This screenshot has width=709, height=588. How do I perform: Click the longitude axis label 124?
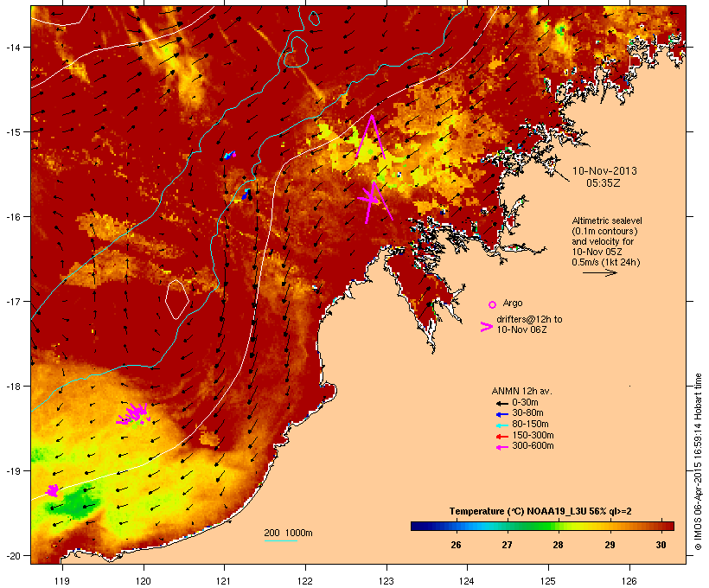[467, 581]
